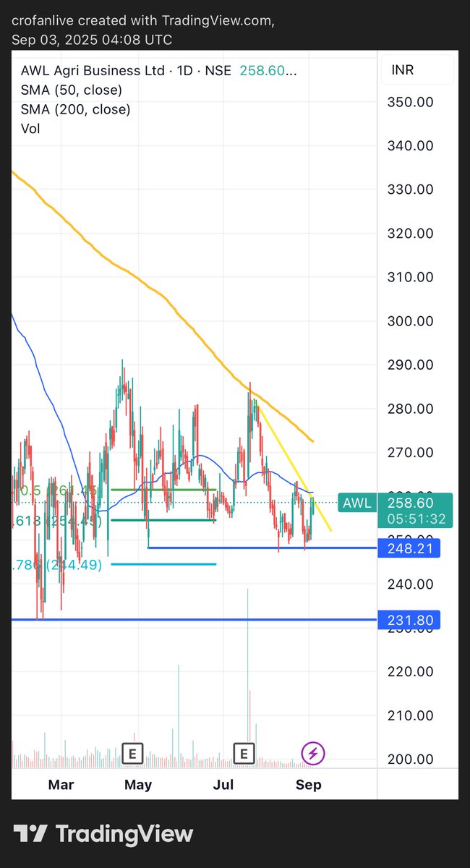Click the 320.00 price axis label
The height and width of the screenshot is (868, 470).
coord(411,233)
